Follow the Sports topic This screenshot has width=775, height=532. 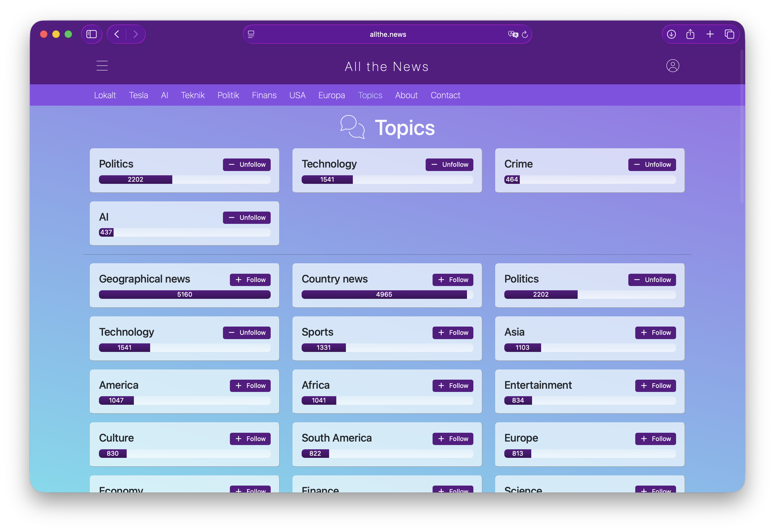453,332
